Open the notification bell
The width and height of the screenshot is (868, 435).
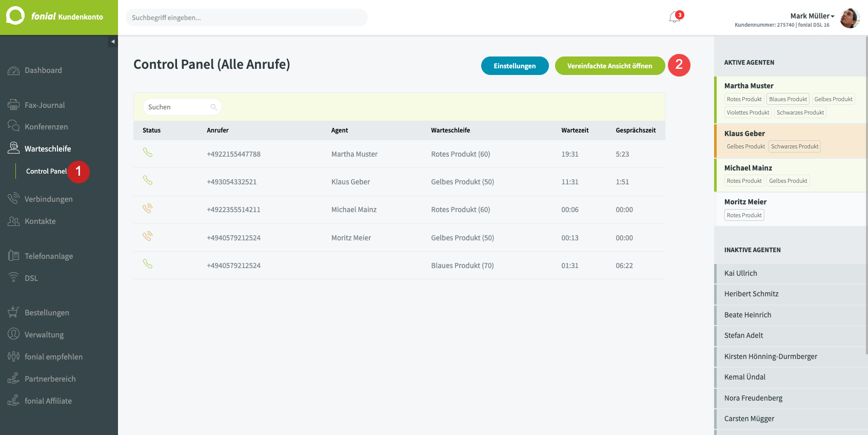(x=675, y=17)
